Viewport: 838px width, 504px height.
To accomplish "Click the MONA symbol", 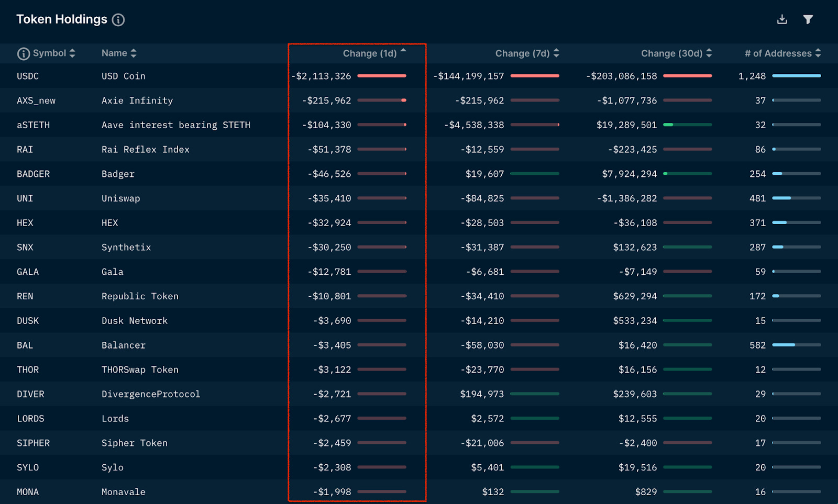I will (x=28, y=492).
